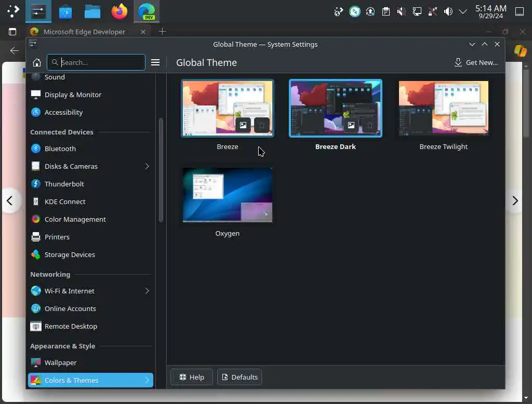Viewport: 532px width, 404px height.
Task: Switch to Microsoft Edge Developer tab
Action: click(x=84, y=32)
